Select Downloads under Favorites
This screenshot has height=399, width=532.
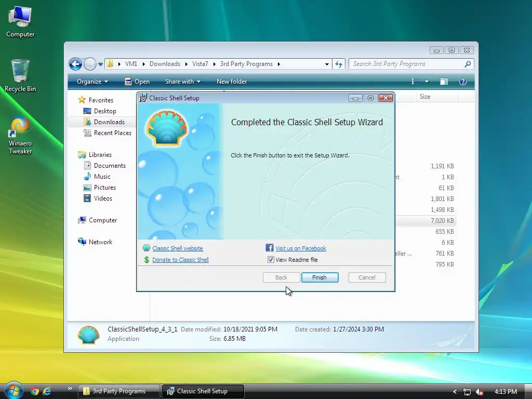(x=109, y=122)
